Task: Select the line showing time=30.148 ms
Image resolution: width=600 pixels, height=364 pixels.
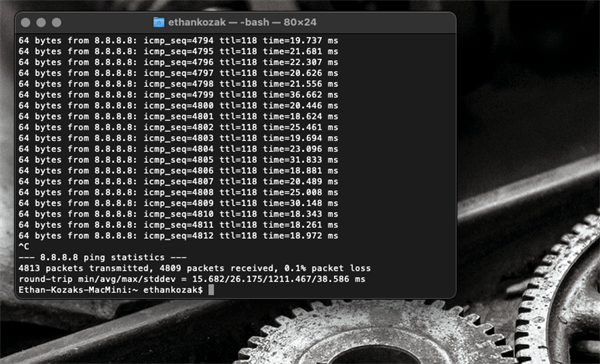Action: (178, 203)
